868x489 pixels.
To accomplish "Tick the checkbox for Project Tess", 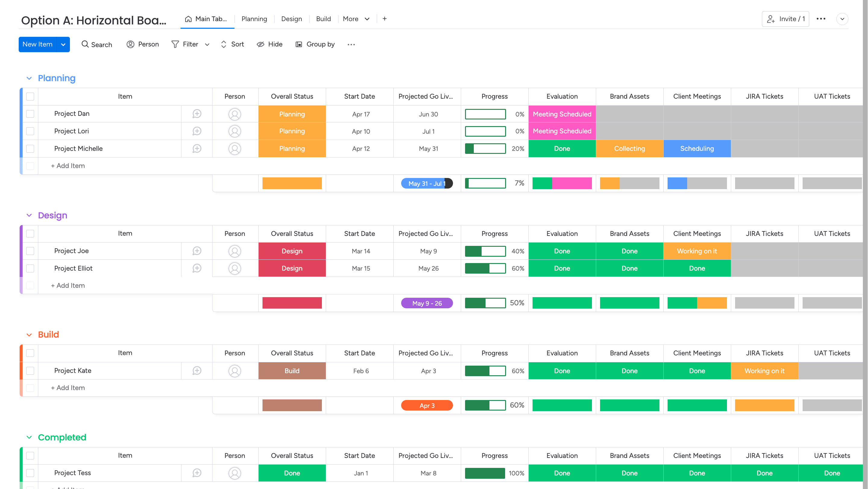I will pyautogui.click(x=30, y=473).
